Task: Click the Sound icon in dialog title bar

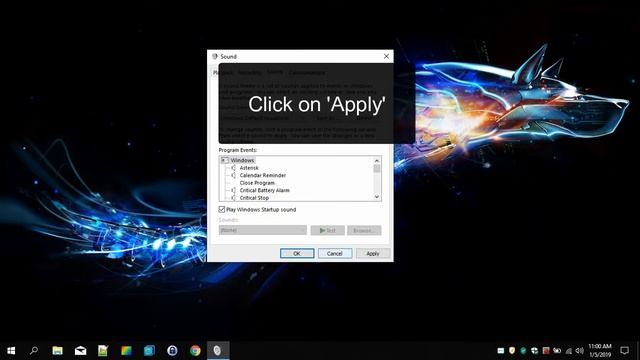Action: click(x=215, y=56)
